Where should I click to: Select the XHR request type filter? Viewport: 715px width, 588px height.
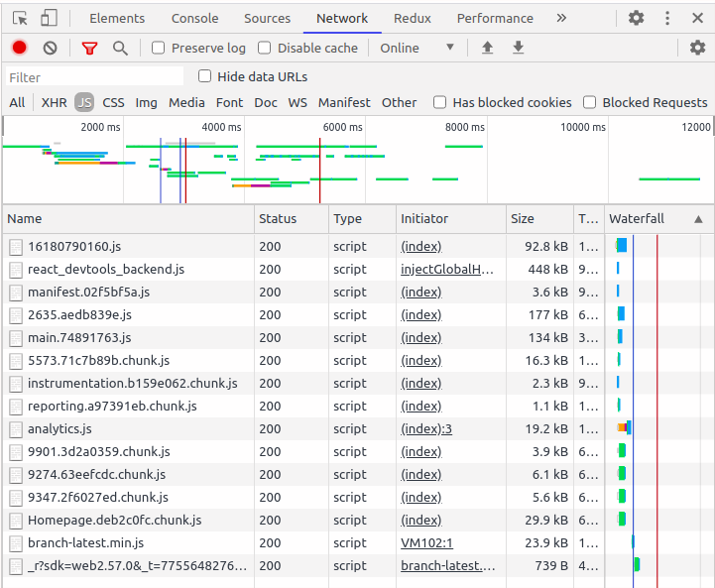[54, 102]
